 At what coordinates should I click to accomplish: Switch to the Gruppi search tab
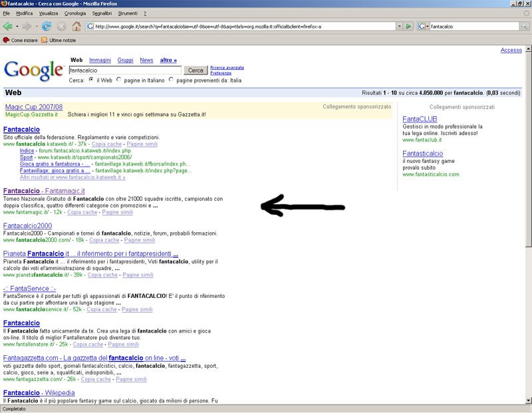pyautogui.click(x=125, y=60)
